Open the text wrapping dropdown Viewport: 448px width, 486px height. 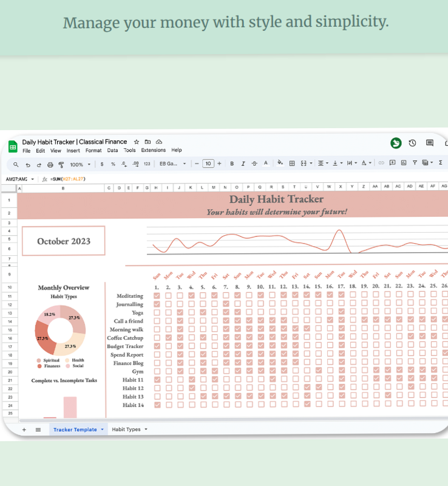(352, 163)
